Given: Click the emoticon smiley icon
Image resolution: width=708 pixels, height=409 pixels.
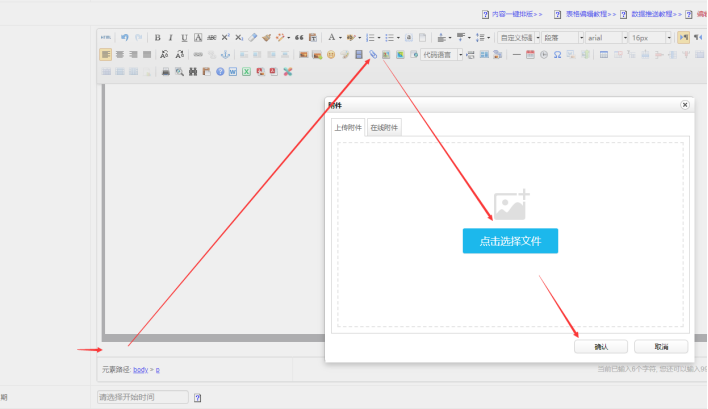Looking at the screenshot, I should pos(331,54).
